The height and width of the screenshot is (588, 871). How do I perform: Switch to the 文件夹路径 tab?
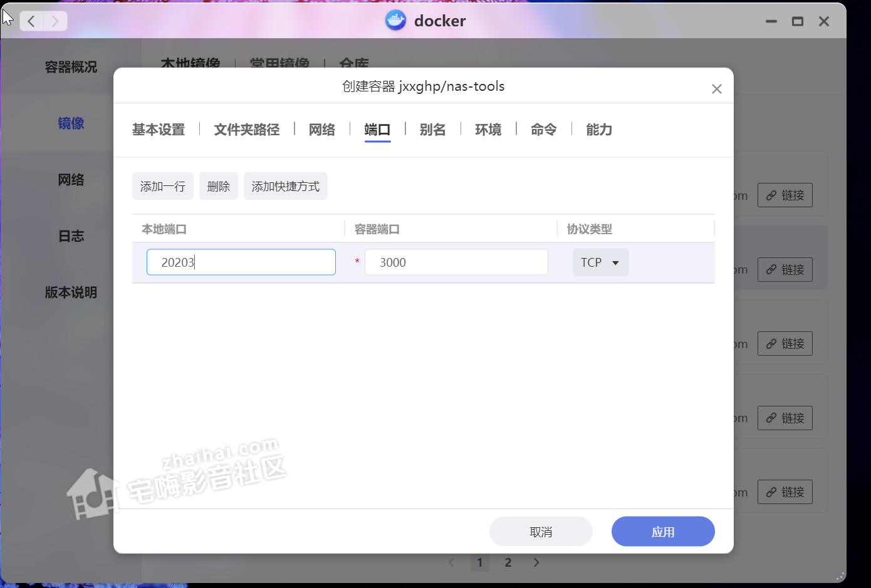coord(247,130)
